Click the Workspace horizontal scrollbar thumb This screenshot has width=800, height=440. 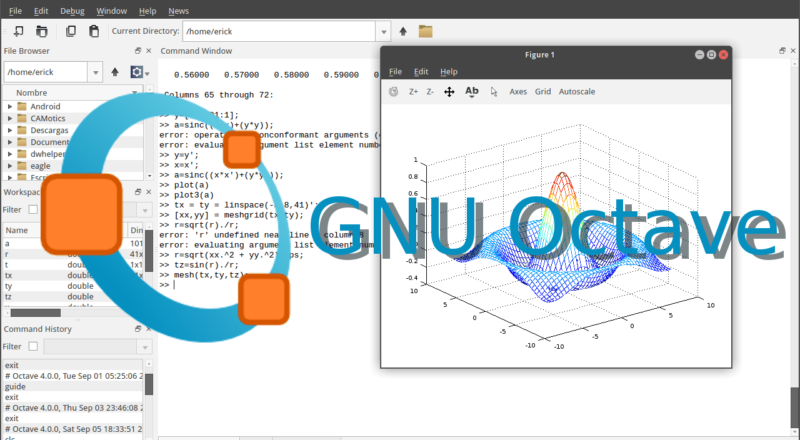36,312
